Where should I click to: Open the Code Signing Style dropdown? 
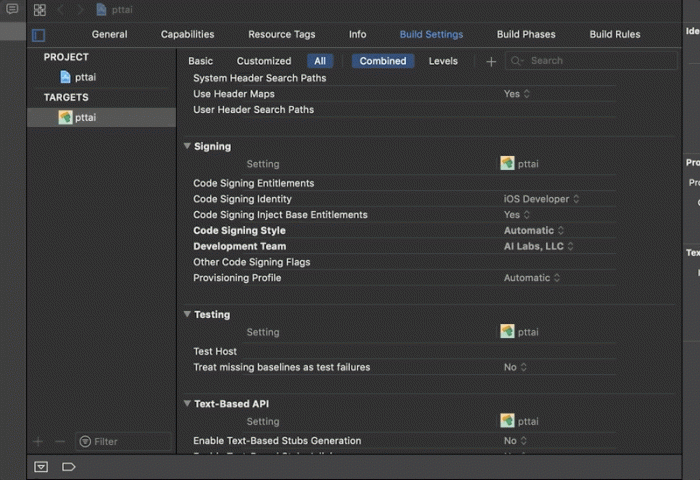[534, 230]
